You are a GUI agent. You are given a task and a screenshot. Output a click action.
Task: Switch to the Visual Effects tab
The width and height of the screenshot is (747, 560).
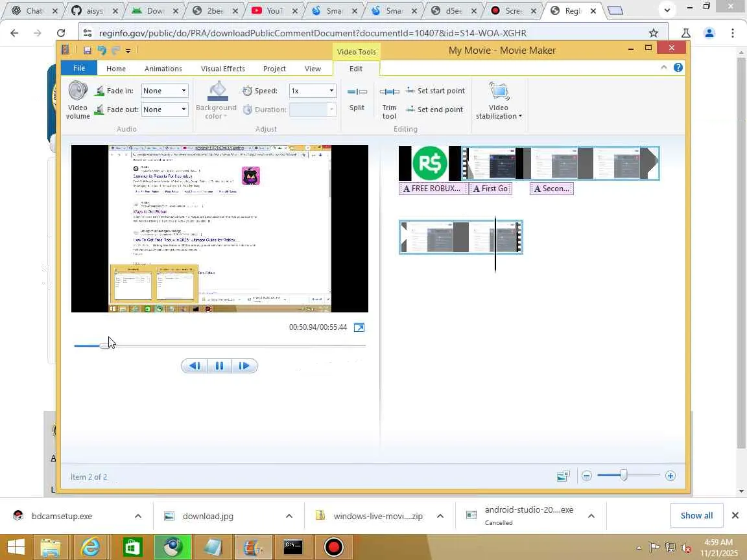tap(223, 69)
